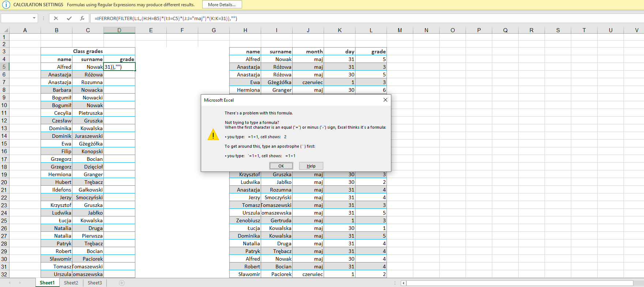This screenshot has height=287, width=644.
Task: Select the row 20 header
Action: pos(4,182)
